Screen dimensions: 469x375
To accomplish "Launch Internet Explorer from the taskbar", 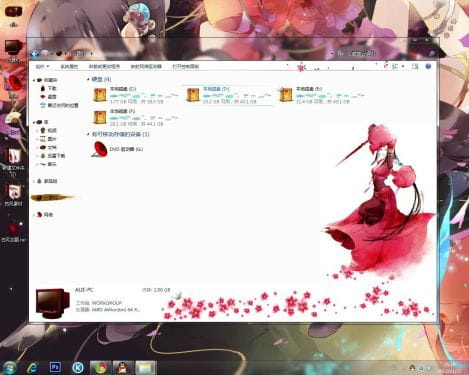I will tap(33, 368).
